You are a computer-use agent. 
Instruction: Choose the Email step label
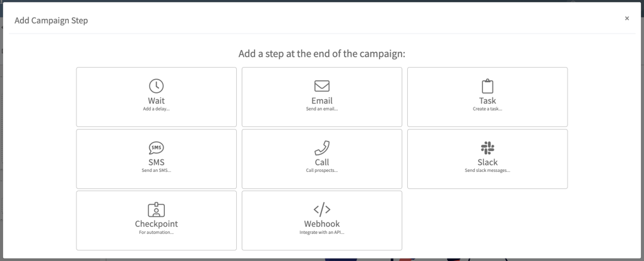pyautogui.click(x=322, y=100)
